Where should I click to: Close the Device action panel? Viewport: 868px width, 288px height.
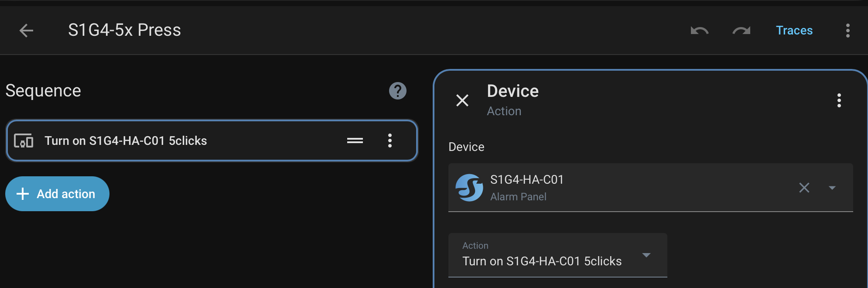coord(462,100)
